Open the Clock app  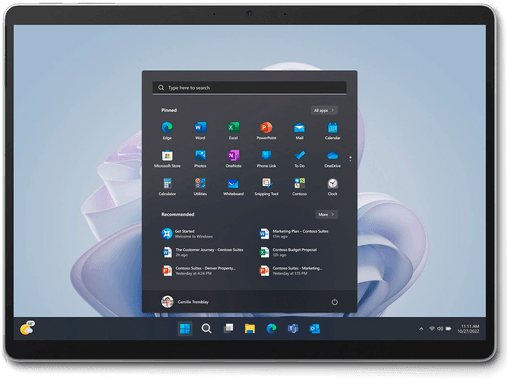pyautogui.click(x=333, y=186)
